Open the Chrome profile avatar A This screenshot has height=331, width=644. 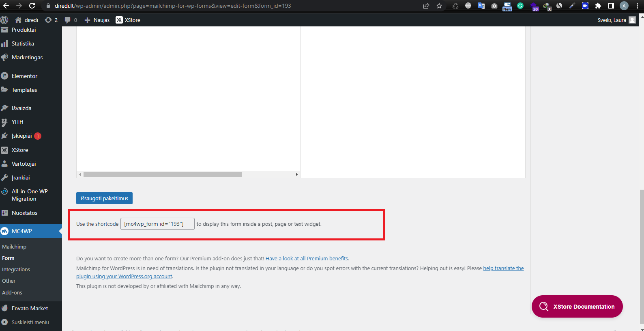pos(624,6)
